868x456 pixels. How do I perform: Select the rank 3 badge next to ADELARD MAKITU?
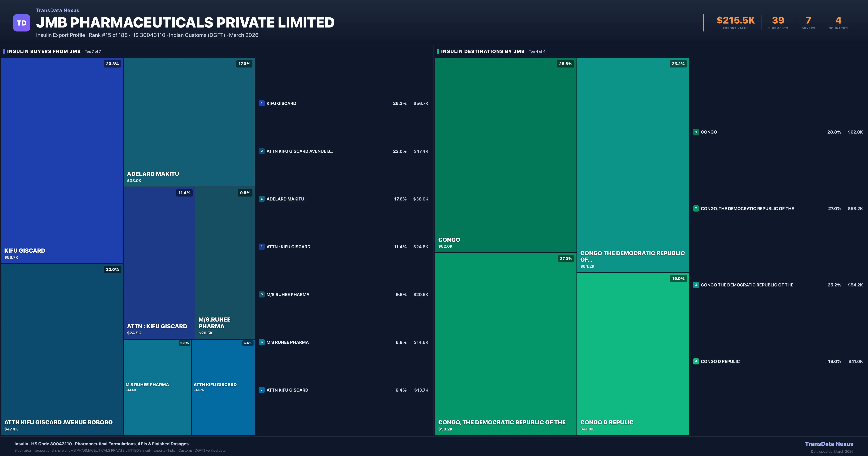261,199
